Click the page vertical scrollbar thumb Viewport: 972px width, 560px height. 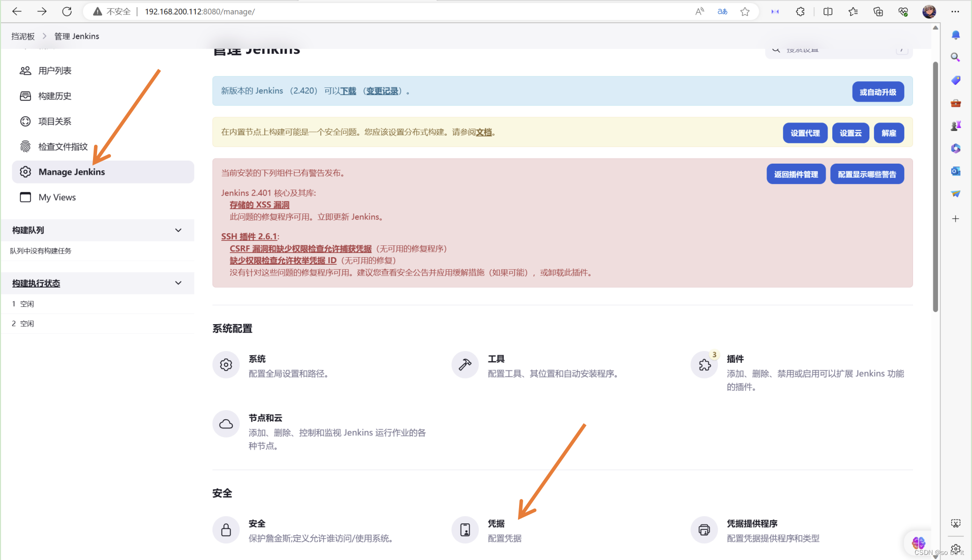coord(935,186)
